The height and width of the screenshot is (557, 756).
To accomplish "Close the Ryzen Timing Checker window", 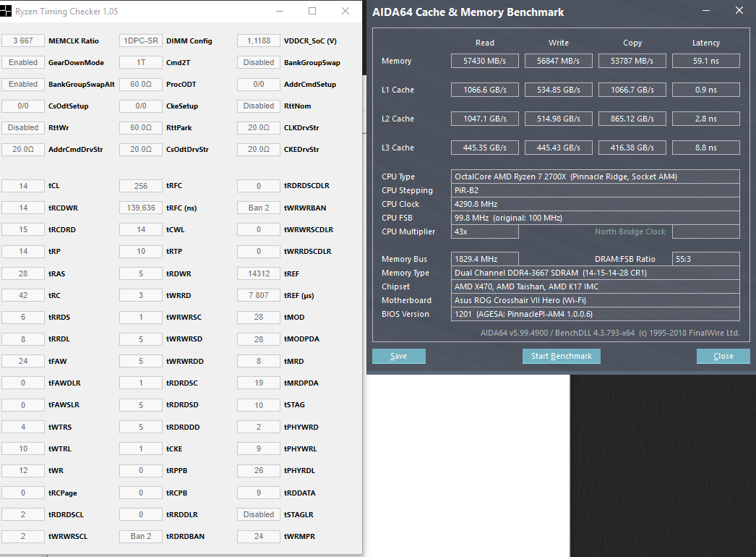I will (345, 11).
